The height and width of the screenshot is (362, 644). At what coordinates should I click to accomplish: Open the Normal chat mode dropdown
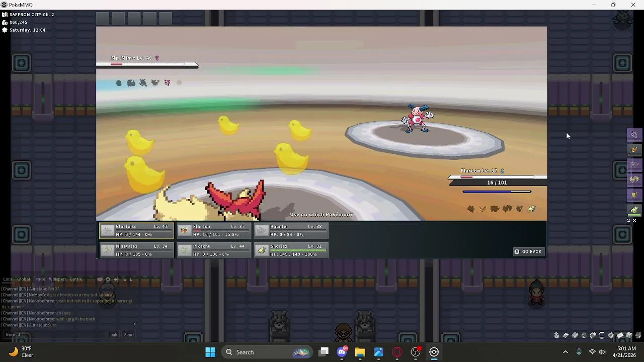pos(13,334)
